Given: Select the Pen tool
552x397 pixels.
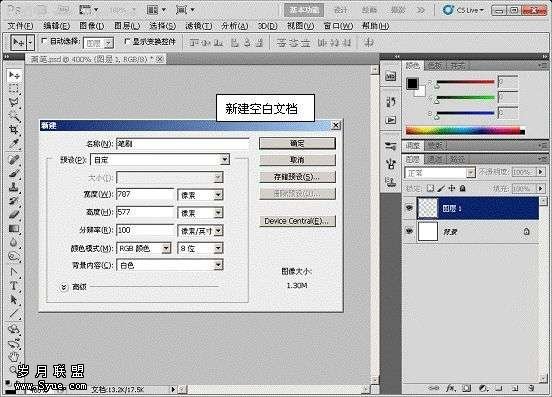Looking at the screenshot, I should [14, 272].
